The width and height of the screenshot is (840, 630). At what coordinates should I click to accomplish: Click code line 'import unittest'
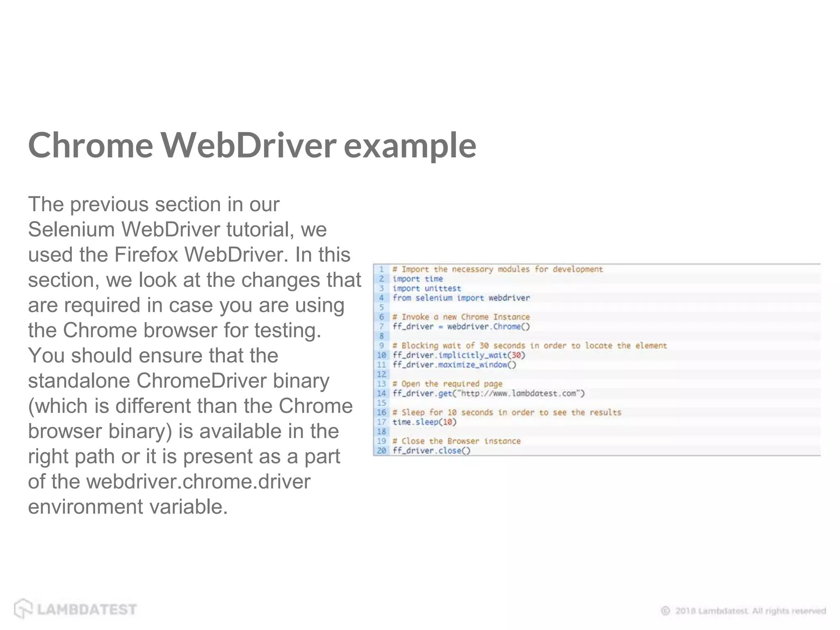427,288
